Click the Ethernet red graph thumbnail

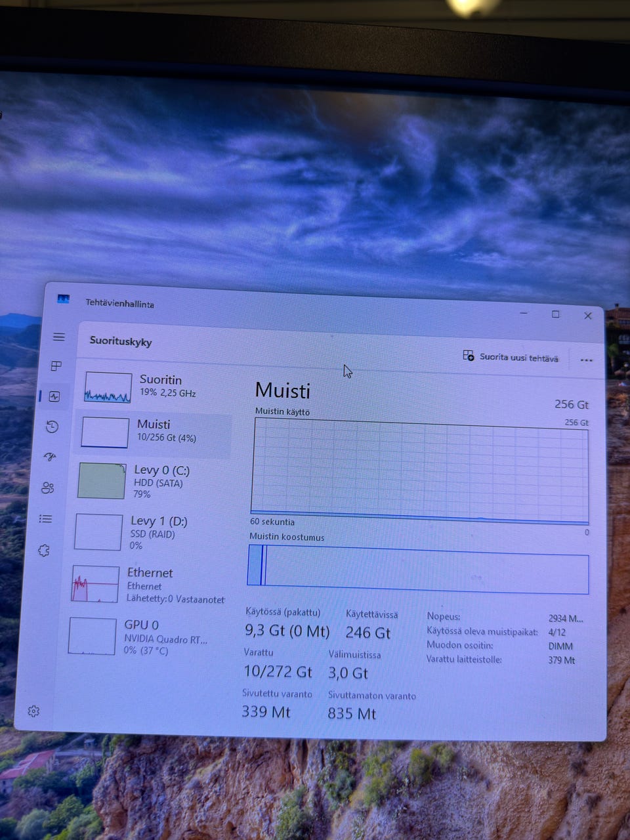(x=95, y=583)
